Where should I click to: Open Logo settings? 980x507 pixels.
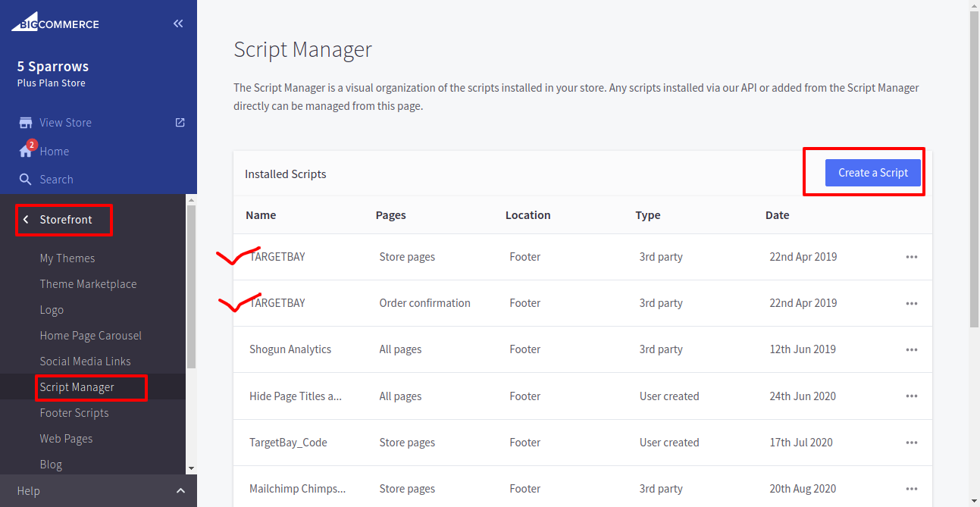point(52,310)
